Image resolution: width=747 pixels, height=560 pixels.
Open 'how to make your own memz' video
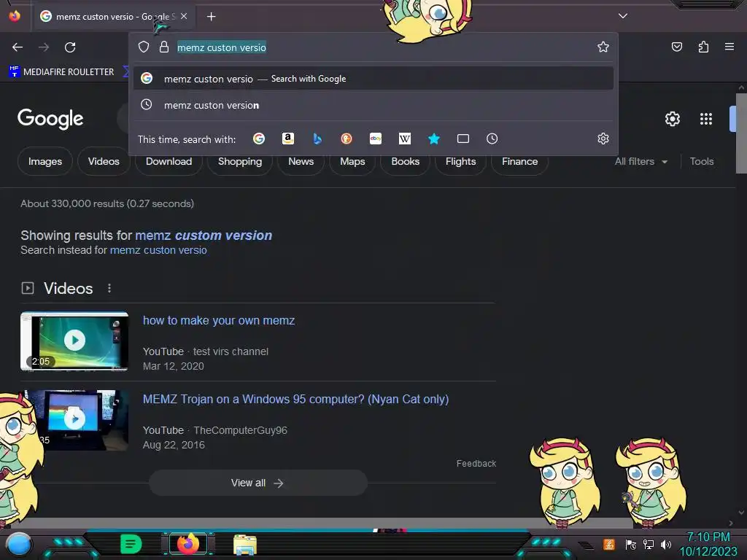pos(219,321)
